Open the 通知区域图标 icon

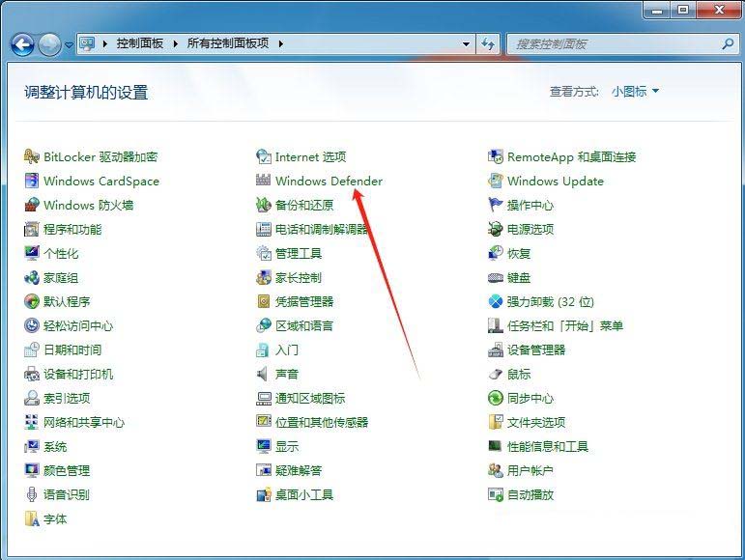[x=263, y=398]
